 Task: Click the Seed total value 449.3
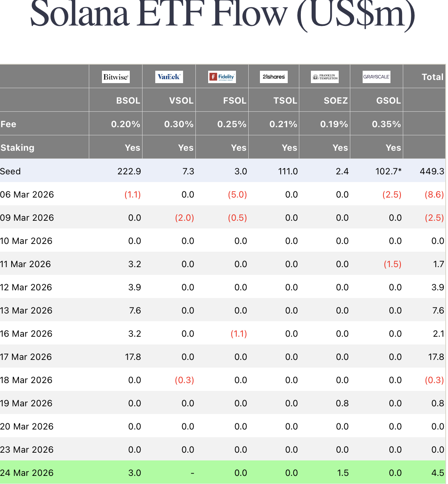432,171
